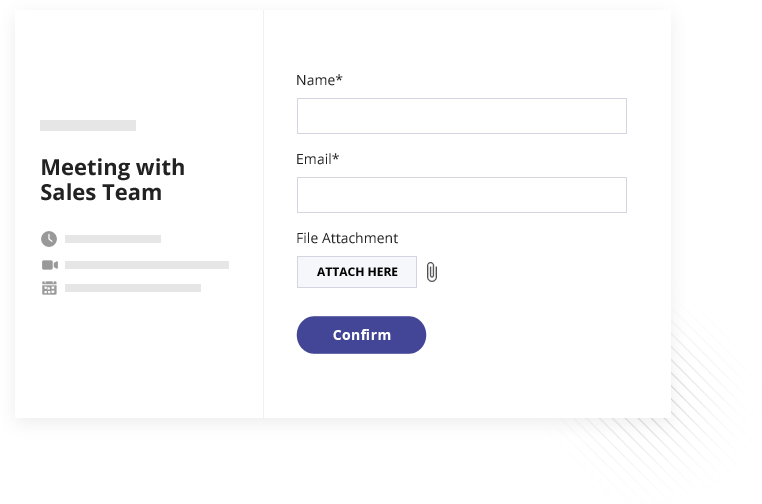Viewport: 762px width, 504px height.
Task: Click the placeholder text beside the calendar icon
Action: (133, 288)
